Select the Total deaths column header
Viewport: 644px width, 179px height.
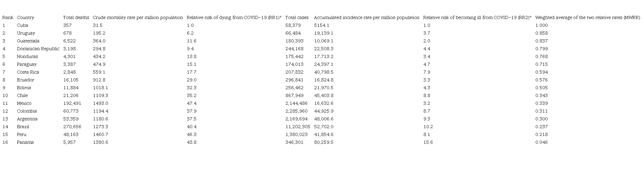click(x=76, y=17)
